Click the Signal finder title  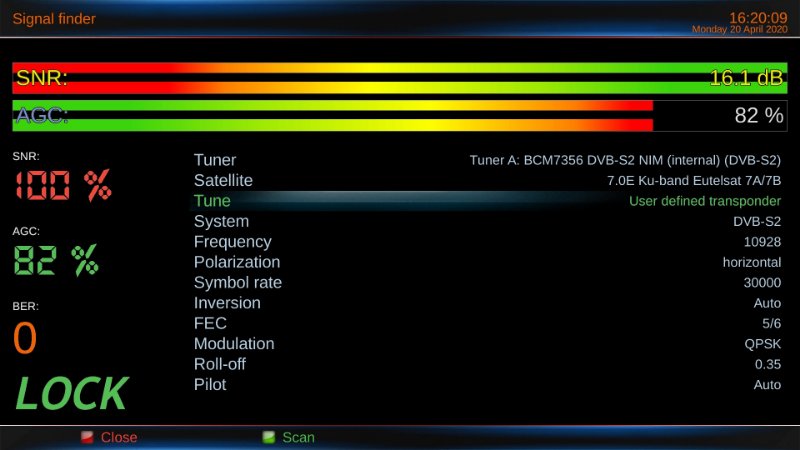coord(54,19)
